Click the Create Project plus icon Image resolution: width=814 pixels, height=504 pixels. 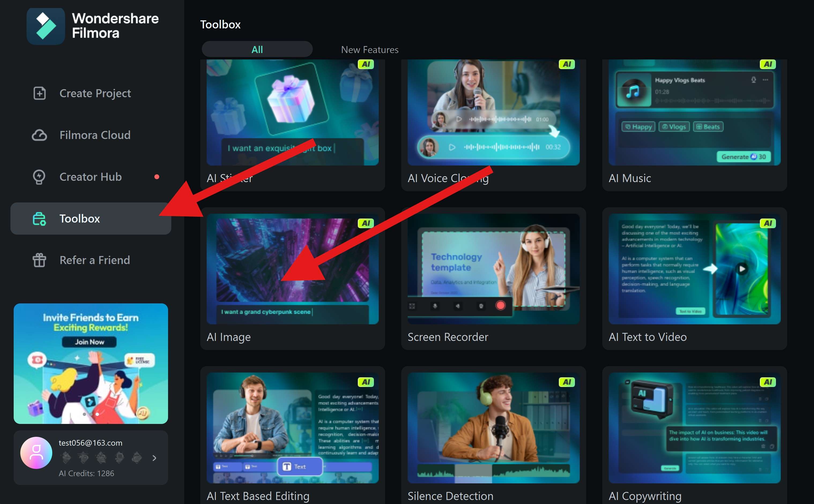pyautogui.click(x=39, y=93)
